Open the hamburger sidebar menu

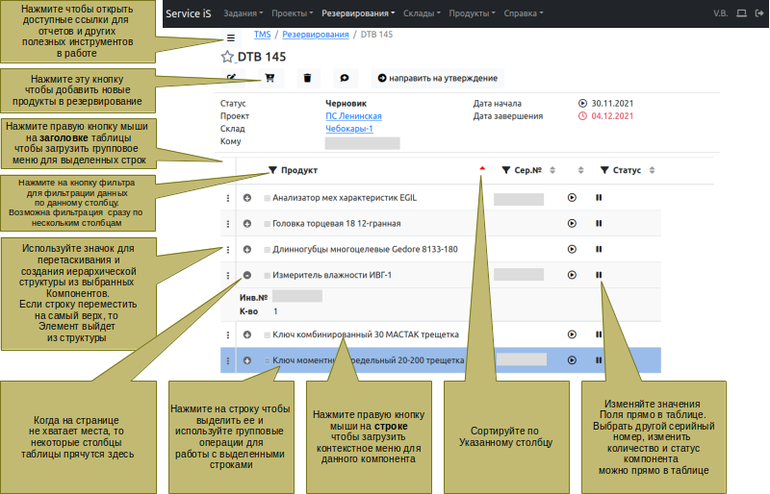click(231, 37)
